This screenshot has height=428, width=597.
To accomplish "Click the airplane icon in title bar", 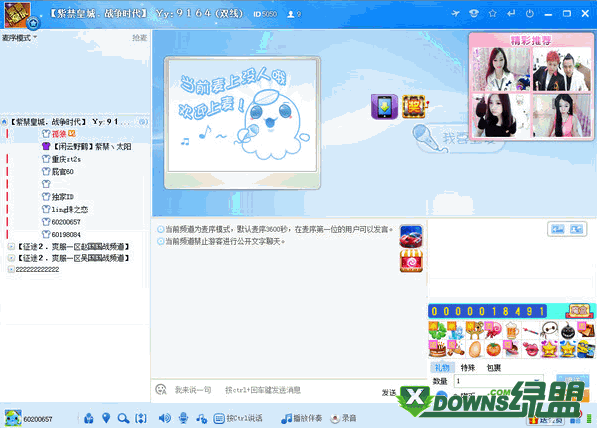I will point(455,14).
